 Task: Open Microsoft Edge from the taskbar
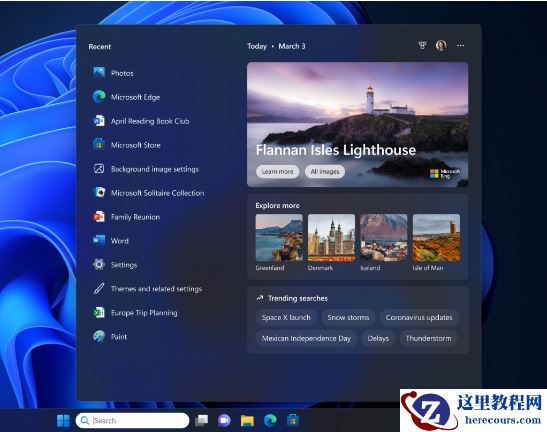coord(270,420)
